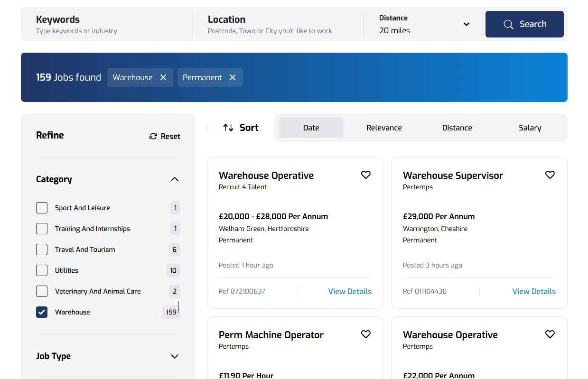
Task: Click the Reset refresh icon
Action: tap(153, 136)
